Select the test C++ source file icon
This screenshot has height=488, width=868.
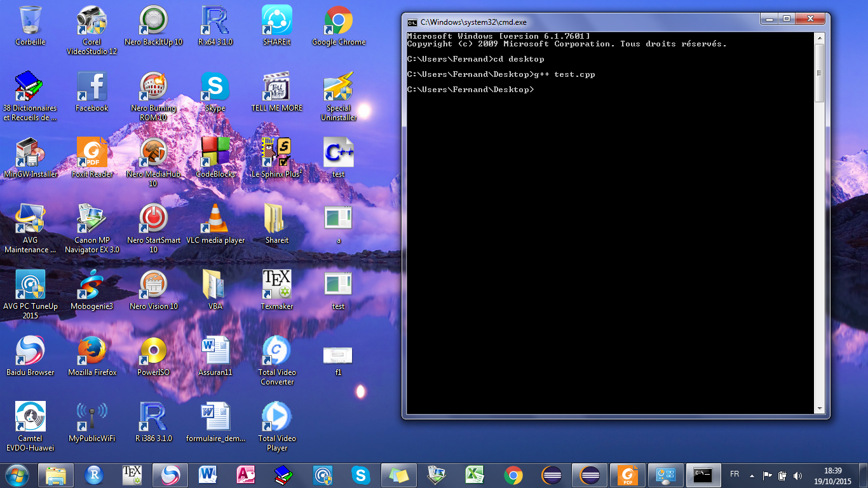[x=339, y=158]
